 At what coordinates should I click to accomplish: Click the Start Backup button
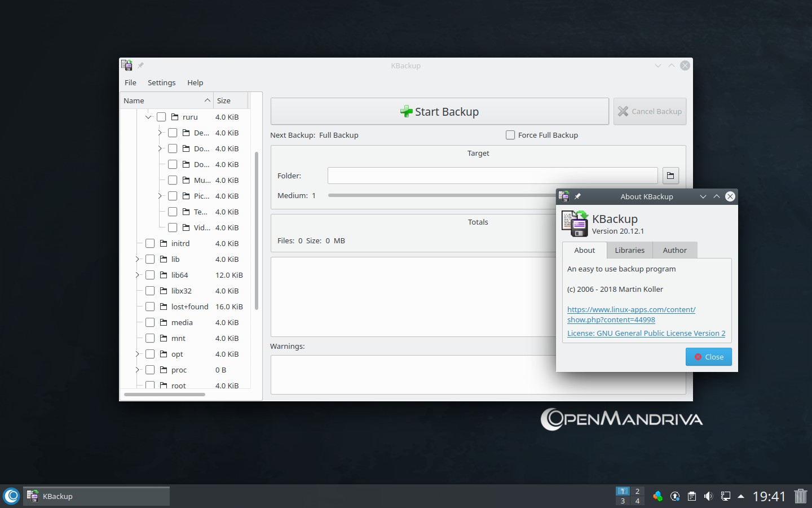(440, 111)
